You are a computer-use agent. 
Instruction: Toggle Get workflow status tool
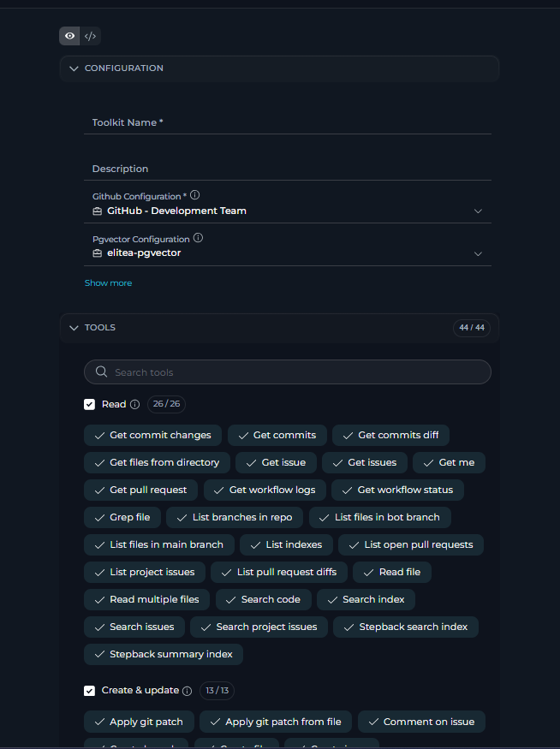397,490
